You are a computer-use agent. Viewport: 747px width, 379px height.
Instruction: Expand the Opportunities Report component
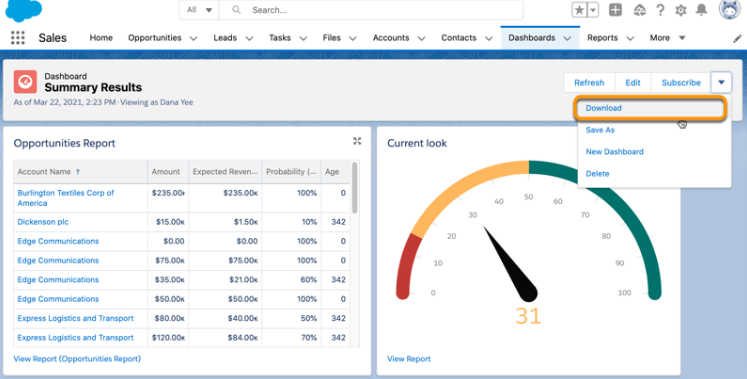pos(357,141)
